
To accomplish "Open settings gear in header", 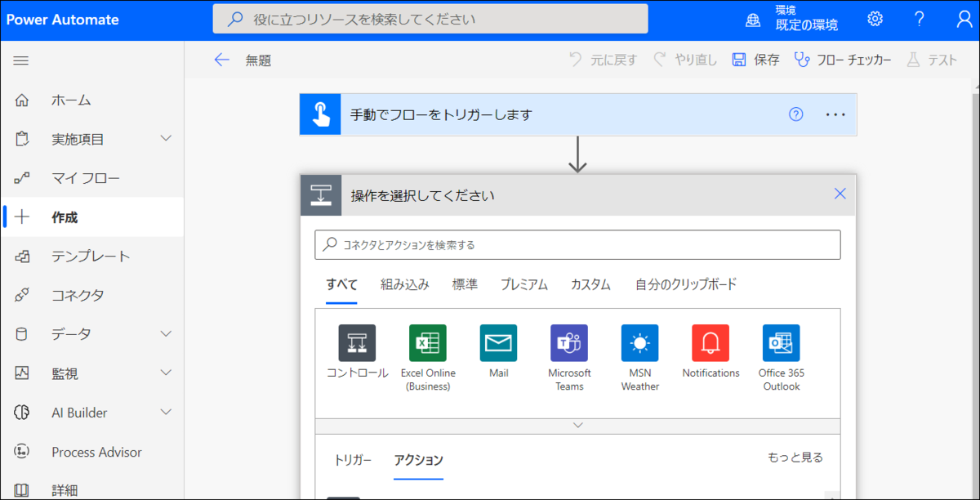I will click(875, 19).
